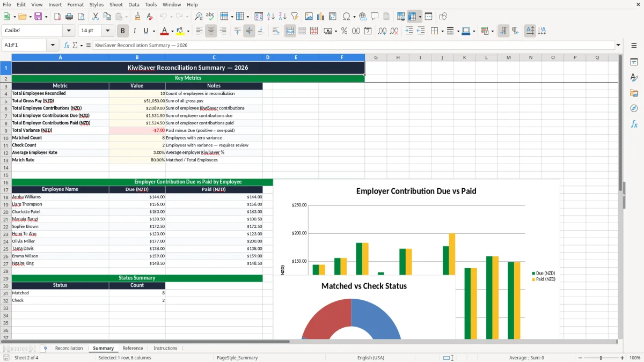Add a decimal place
644x362 pixels.
point(382,31)
